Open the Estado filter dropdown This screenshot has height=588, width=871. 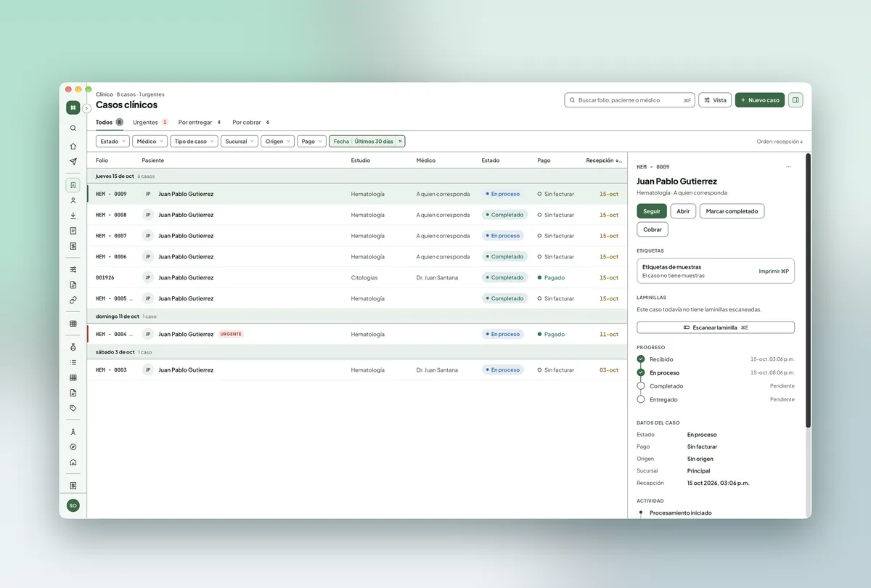113,142
